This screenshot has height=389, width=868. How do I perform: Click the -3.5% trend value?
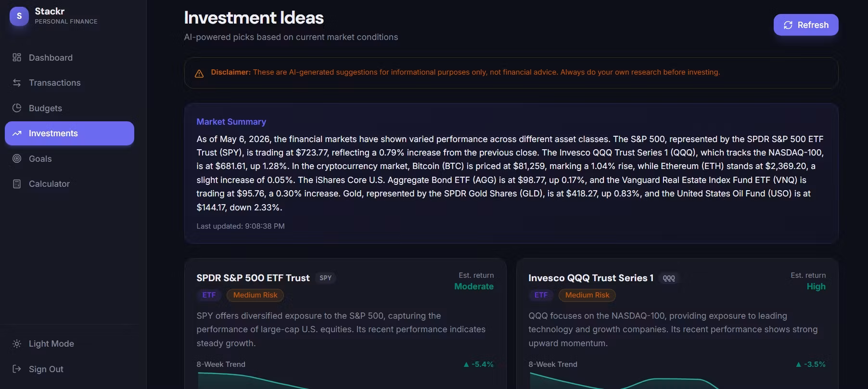811,364
